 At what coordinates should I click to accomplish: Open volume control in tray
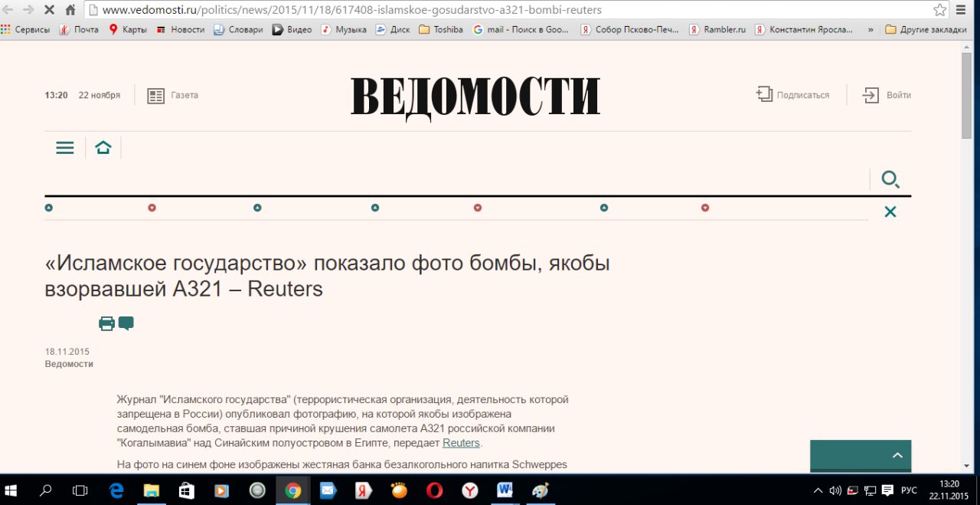click(835, 490)
